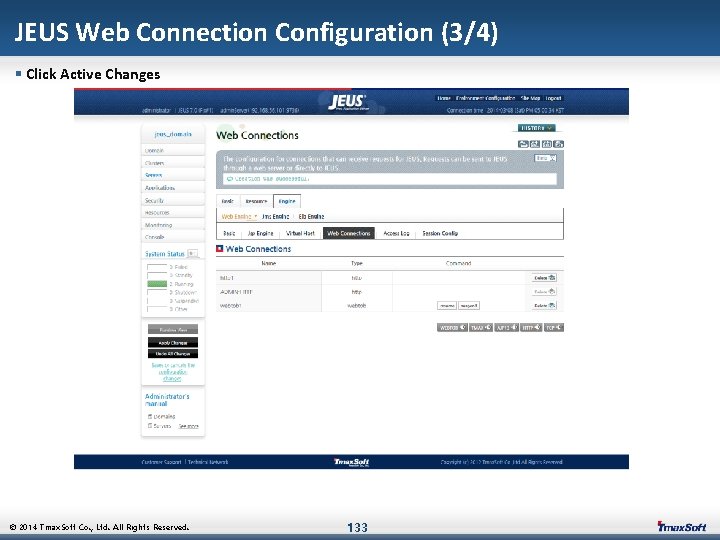Open the Servers manual link
The width and height of the screenshot is (720, 540).
point(162,426)
